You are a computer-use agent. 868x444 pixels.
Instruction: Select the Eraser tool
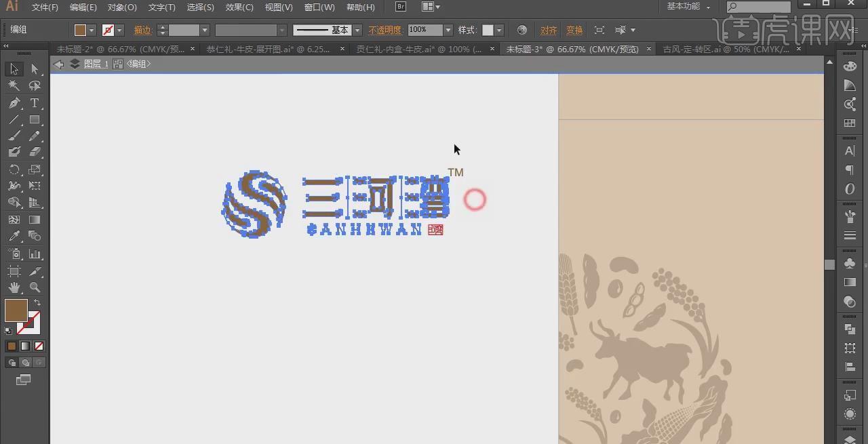click(35, 153)
